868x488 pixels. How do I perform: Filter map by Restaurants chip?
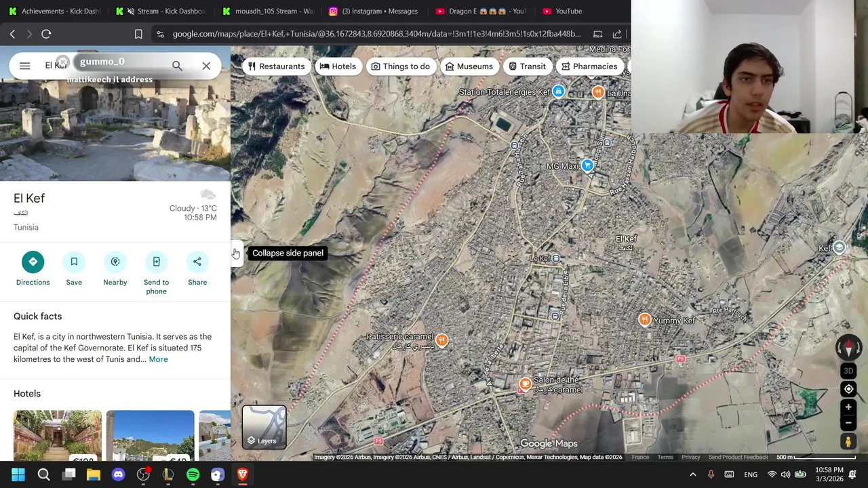click(x=276, y=66)
